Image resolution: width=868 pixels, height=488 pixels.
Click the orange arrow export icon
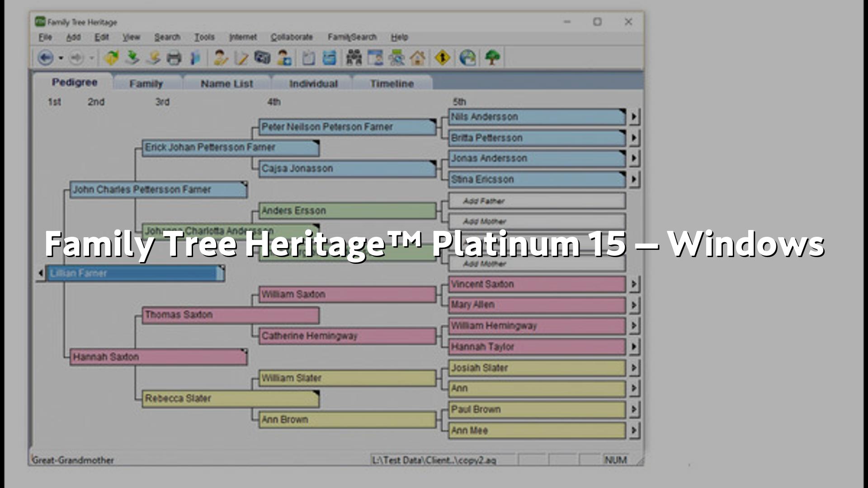click(153, 58)
